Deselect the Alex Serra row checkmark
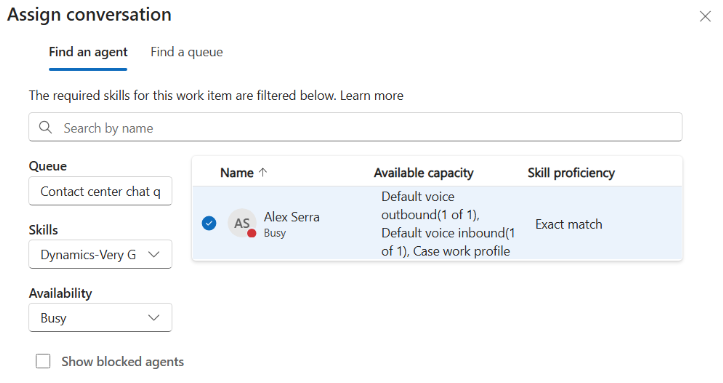The height and width of the screenshot is (383, 723). pyautogui.click(x=209, y=223)
